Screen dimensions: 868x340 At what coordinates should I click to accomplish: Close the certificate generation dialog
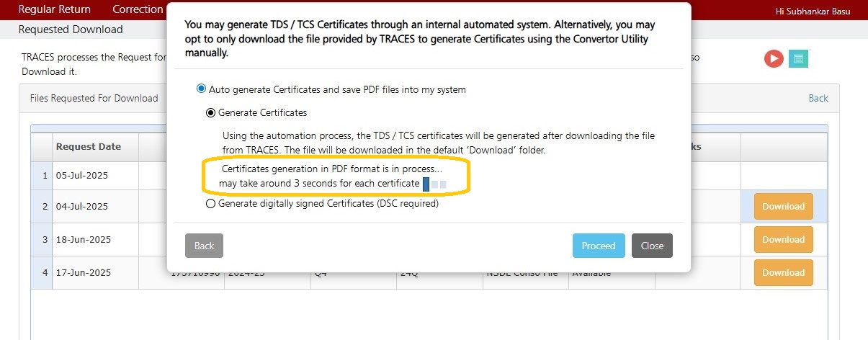[652, 246]
